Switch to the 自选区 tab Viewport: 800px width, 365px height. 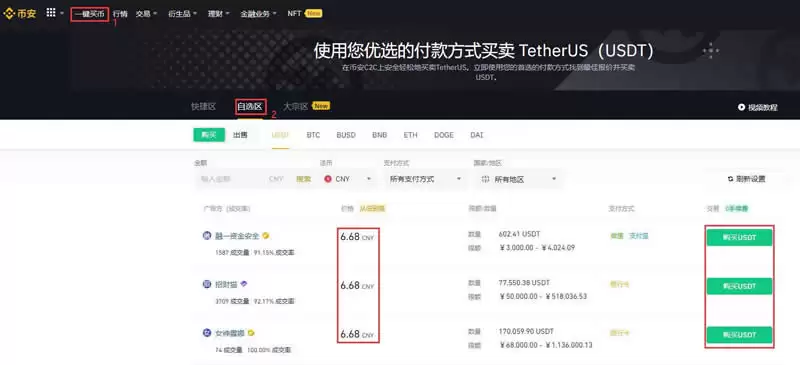tap(249, 107)
